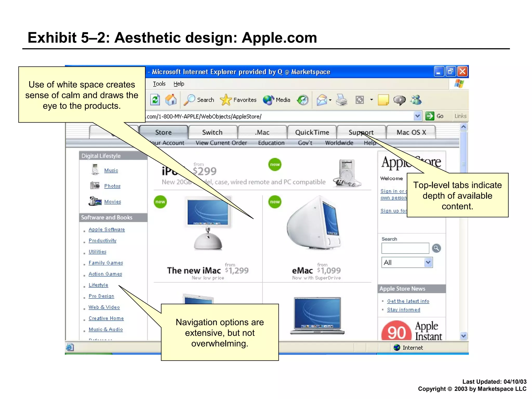
Task: Expand the Edit icon dropdown arrow
Action: pyautogui.click(x=371, y=100)
